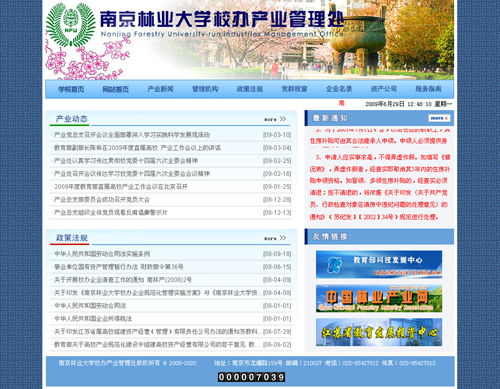The height and width of the screenshot is (389, 500).
Task: Open the 江苏省教育发展投资中心 banner
Action: point(379,332)
